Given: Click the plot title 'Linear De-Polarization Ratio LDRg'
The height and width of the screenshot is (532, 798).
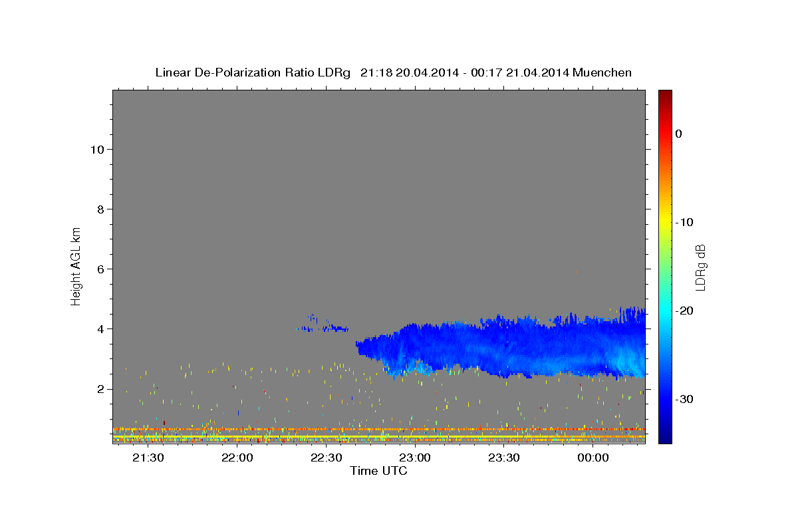Looking at the screenshot, I should coord(253,72).
